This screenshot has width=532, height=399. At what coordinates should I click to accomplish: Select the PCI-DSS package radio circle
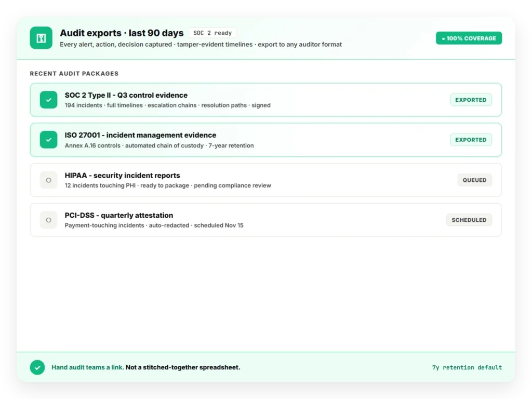(48, 220)
